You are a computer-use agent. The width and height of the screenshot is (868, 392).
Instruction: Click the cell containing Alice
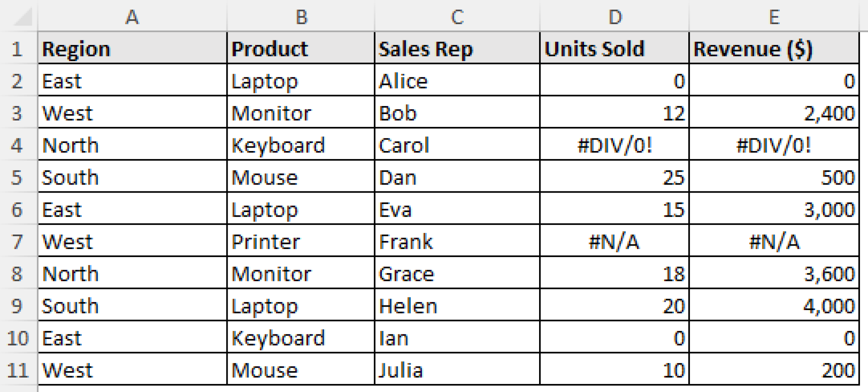click(458, 81)
